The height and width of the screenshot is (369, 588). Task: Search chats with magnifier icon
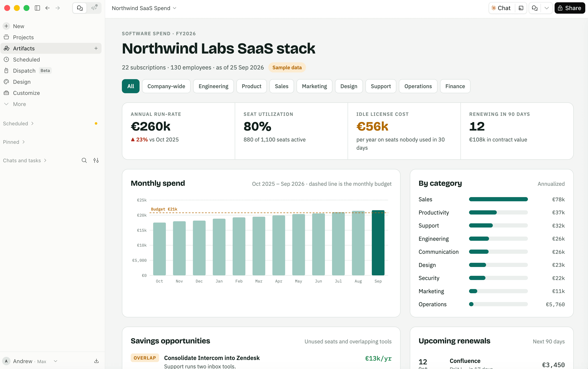[84, 161]
